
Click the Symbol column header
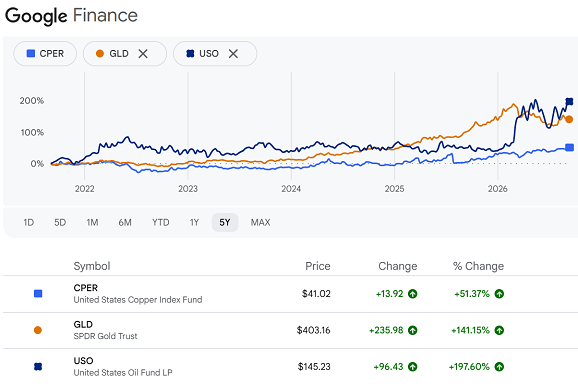coord(92,266)
